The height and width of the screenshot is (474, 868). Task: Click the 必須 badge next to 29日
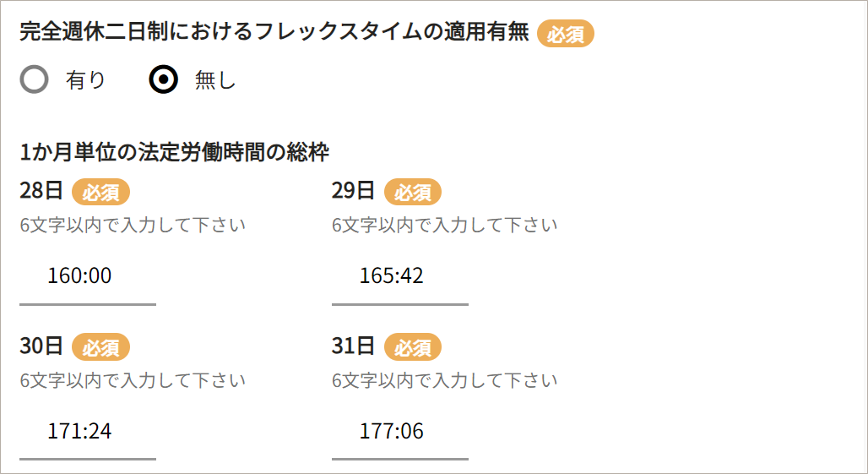[x=413, y=192]
